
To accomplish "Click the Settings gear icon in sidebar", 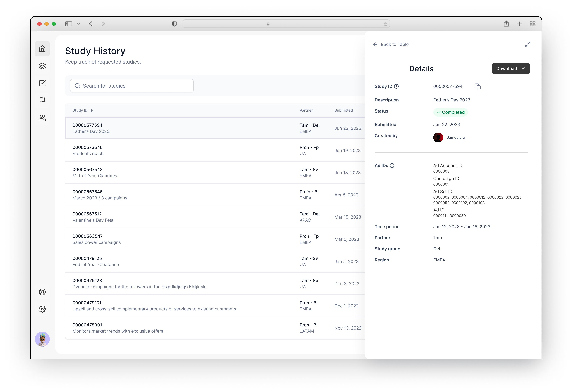I will click(42, 309).
